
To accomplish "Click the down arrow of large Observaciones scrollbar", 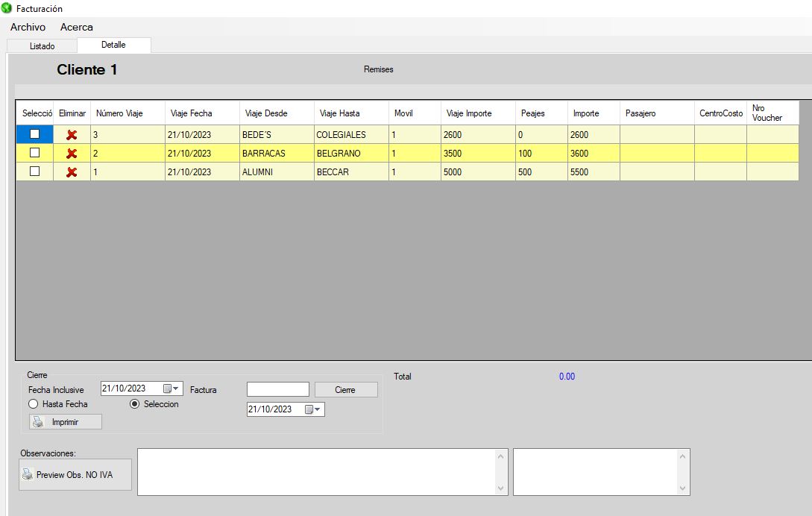I will 501,488.
